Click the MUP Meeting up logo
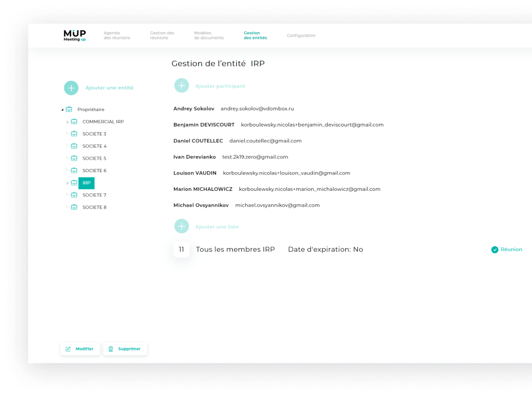532x396 pixels. (74, 35)
